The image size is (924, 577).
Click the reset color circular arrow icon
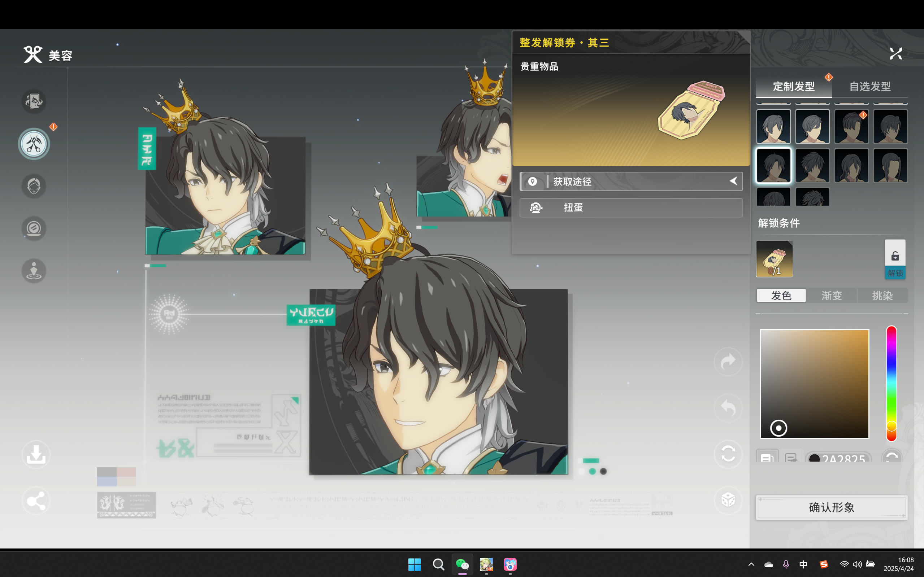[892, 456]
